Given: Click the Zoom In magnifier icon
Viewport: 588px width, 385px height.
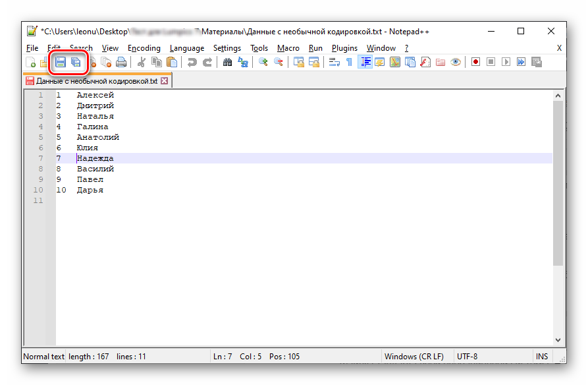Looking at the screenshot, I should [x=263, y=62].
